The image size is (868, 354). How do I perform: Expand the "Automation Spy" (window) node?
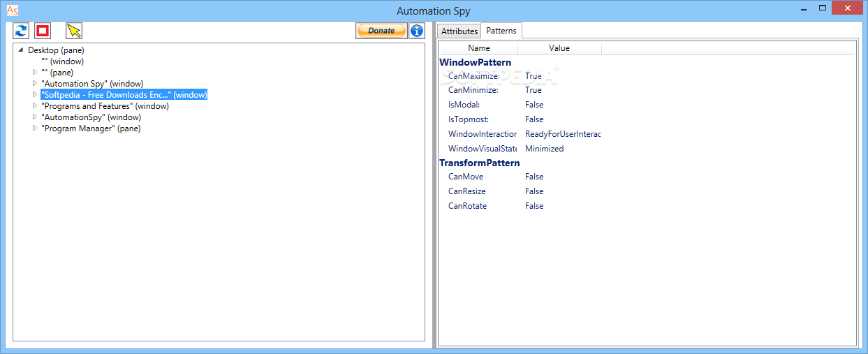click(35, 84)
